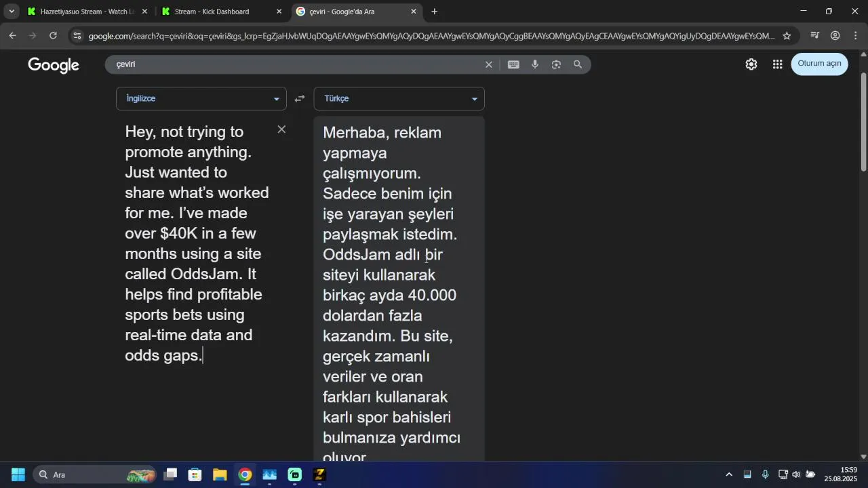Open the media controls icon in Chrome toolbar
The width and height of the screenshot is (868, 488).
point(815,35)
